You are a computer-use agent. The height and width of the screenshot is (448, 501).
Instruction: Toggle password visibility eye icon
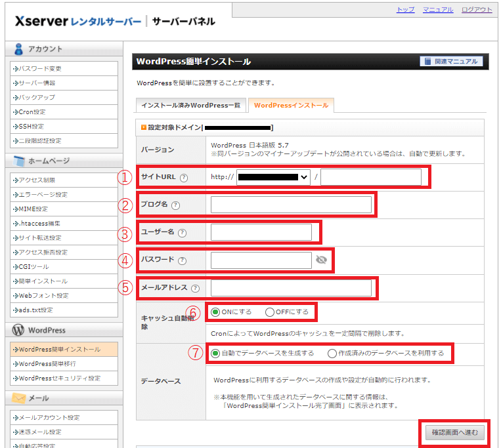322,260
